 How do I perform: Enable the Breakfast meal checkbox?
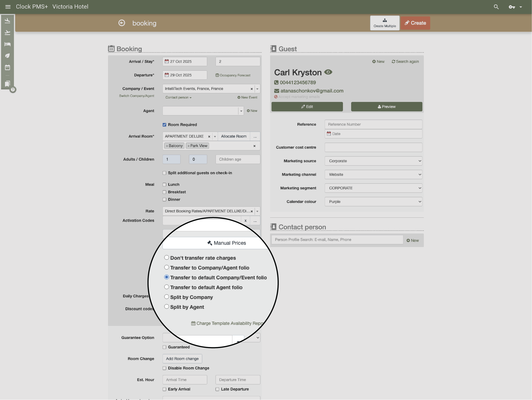pyautogui.click(x=164, y=192)
